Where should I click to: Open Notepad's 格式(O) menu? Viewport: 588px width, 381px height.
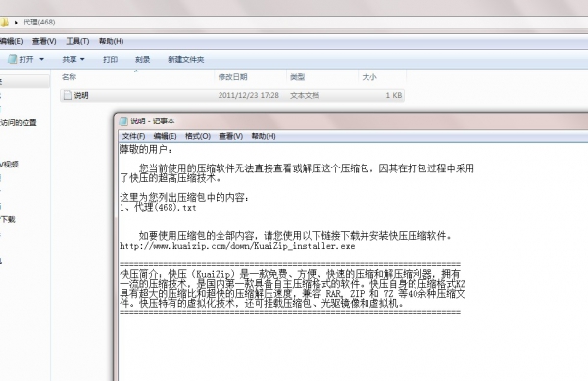pyautogui.click(x=198, y=136)
